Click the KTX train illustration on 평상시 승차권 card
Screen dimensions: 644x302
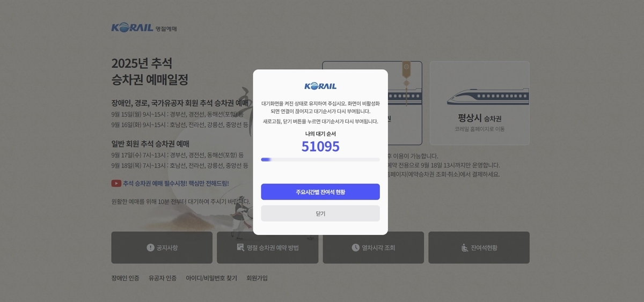[479, 97]
